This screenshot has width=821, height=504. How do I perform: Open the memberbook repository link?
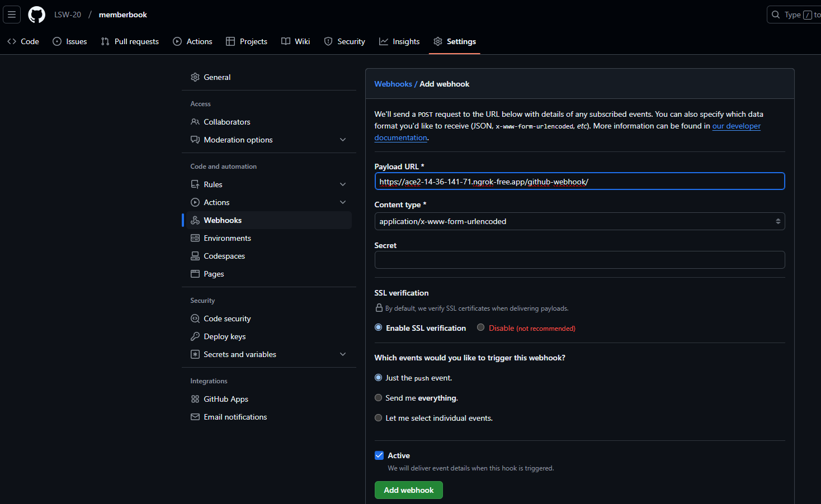tap(123, 15)
